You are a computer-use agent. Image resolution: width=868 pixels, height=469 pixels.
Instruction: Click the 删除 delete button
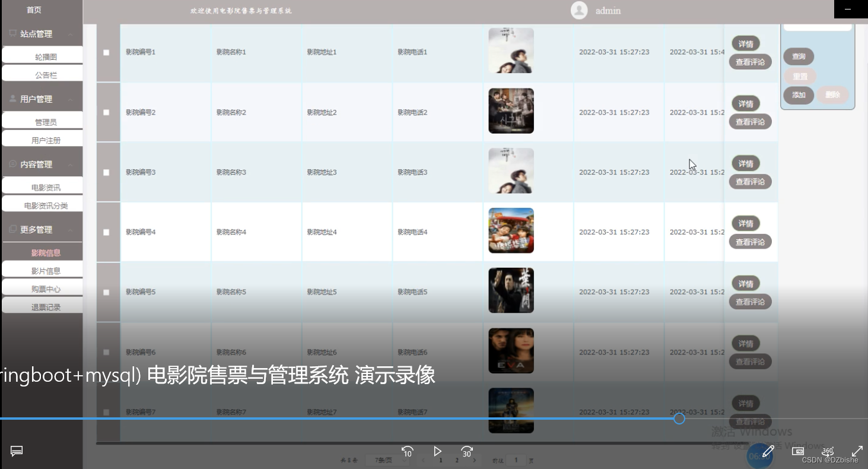832,95
